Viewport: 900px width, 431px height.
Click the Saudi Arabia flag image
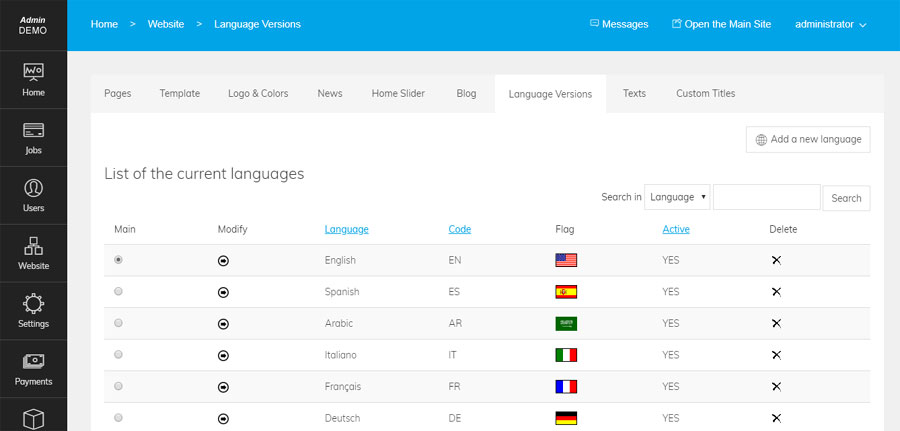566,323
